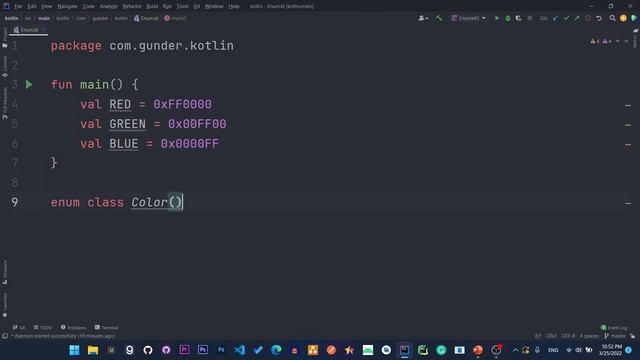Click Git Update Project arrow icon

[x=556, y=18]
